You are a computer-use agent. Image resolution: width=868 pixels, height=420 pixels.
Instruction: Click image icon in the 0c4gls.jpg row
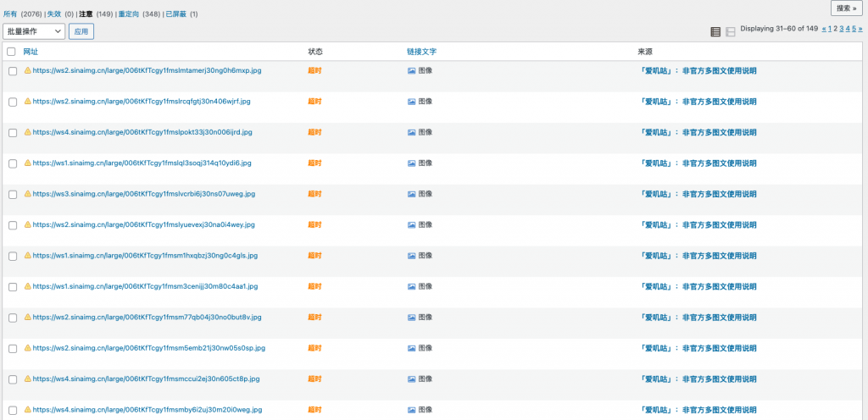coord(412,255)
